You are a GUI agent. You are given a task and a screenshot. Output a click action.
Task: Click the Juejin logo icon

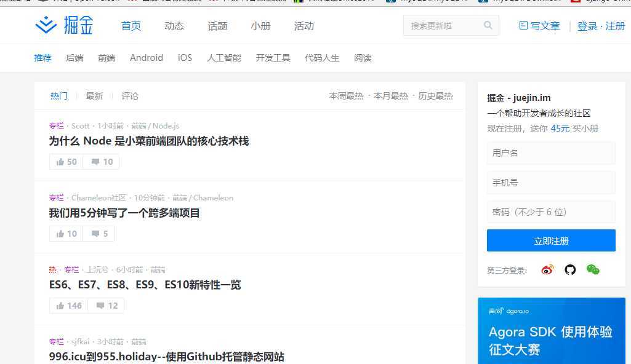[46, 25]
